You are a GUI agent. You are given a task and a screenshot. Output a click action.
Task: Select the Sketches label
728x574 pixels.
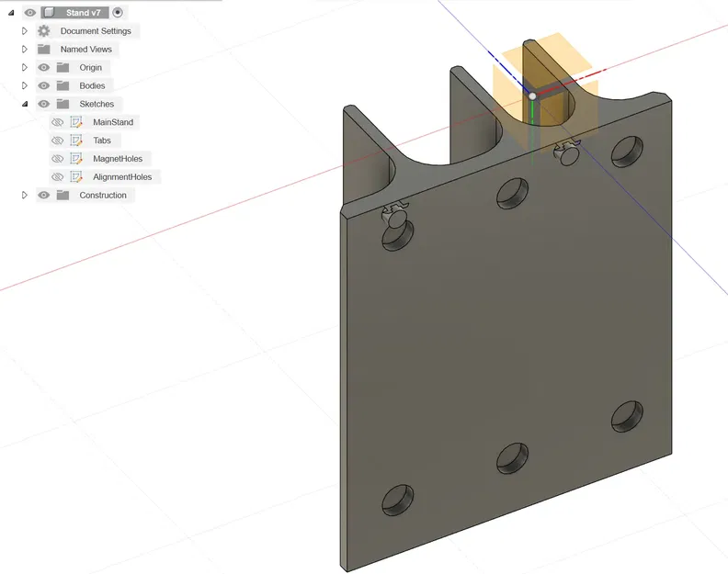pyautogui.click(x=97, y=104)
